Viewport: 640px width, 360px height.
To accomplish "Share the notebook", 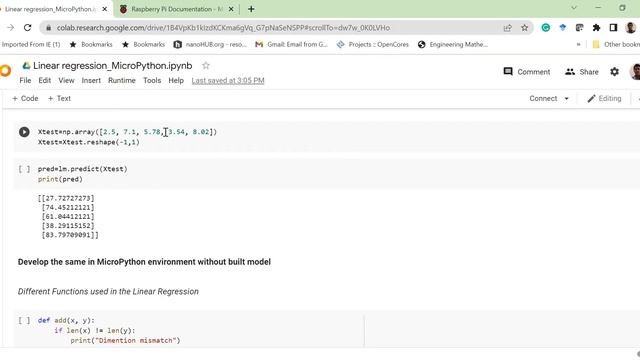I will [x=582, y=72].
